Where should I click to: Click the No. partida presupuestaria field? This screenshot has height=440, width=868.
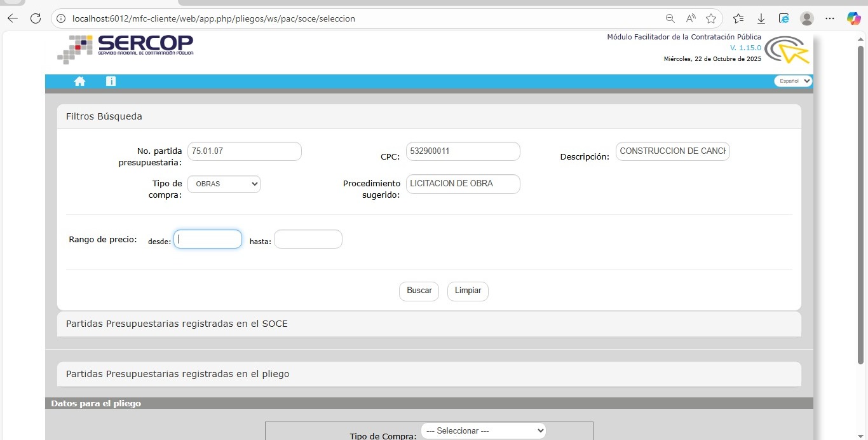(x=244, y=151)
